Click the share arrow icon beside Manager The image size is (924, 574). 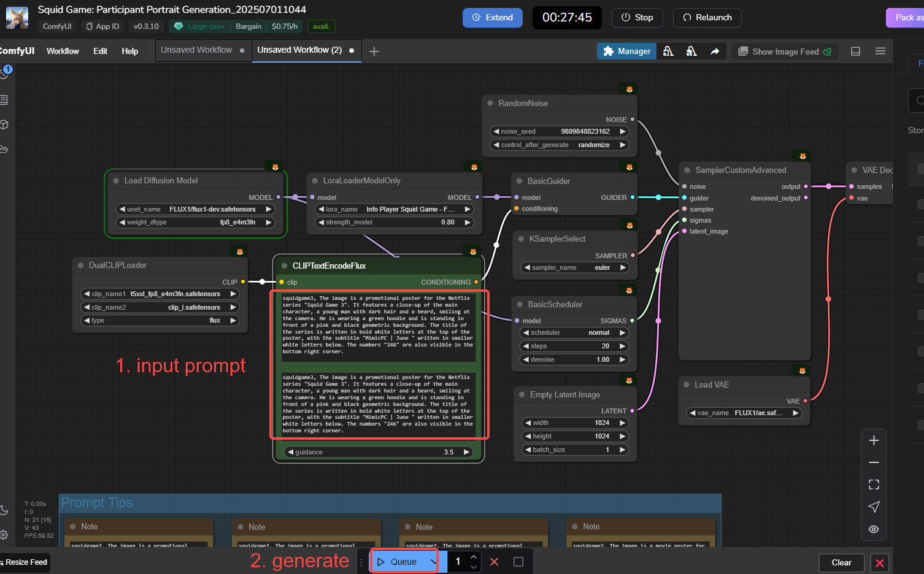tap(715, 52)
